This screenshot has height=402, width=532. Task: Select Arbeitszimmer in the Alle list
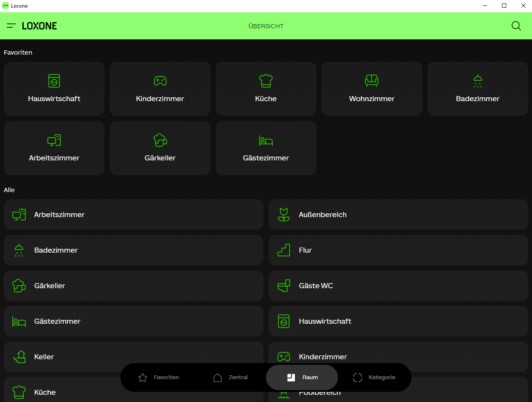point(134,215)
